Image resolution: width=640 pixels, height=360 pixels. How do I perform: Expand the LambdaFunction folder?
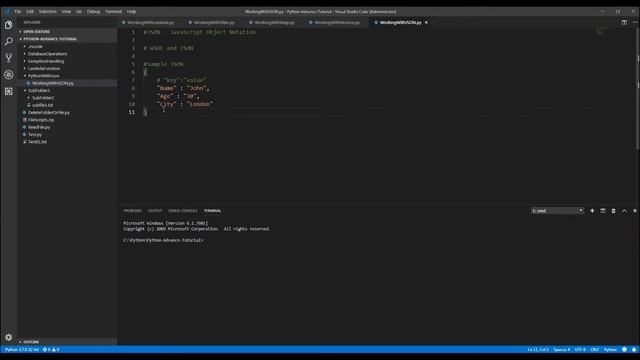click(44, 68)
